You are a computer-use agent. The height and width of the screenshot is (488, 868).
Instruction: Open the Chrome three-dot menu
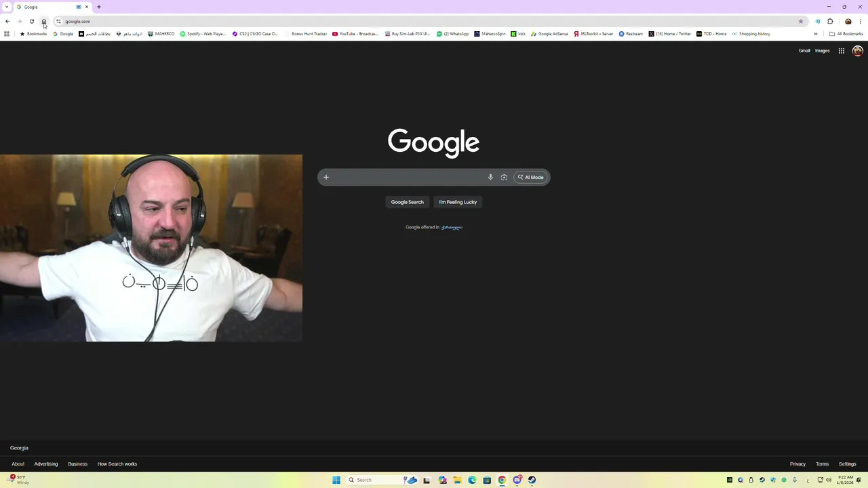pyautogui.click(x=861, y=21)
